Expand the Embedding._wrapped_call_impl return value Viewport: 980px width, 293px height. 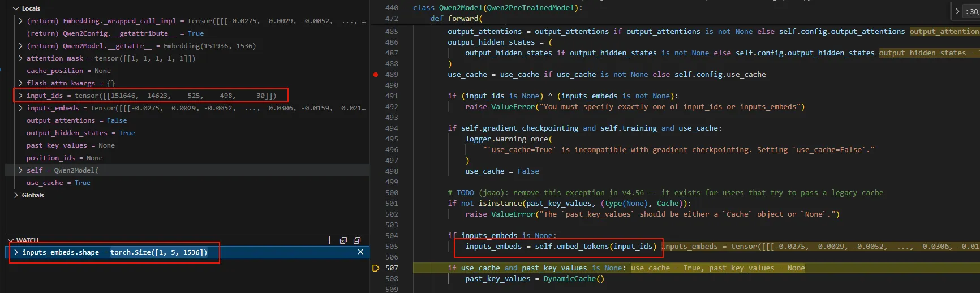click(21, 21)
